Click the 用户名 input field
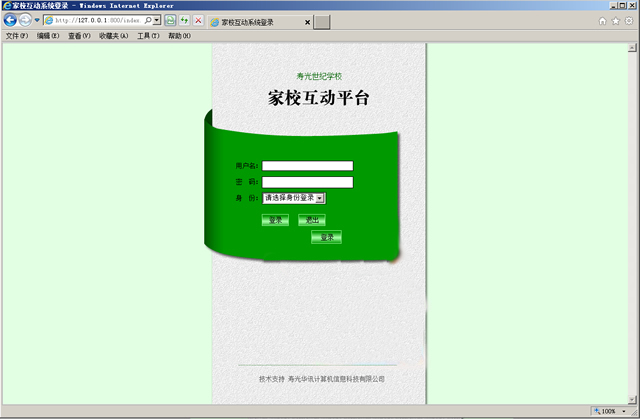This screenshot has height=419, width=640. 307,166
